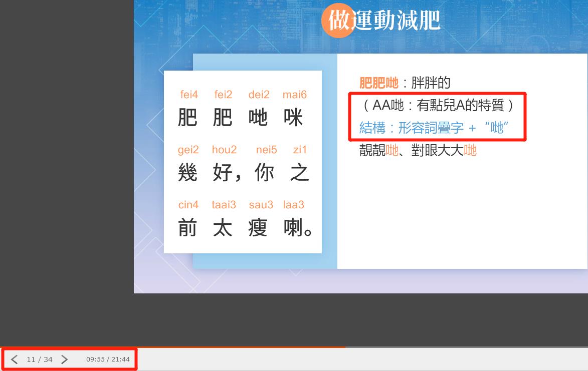This screenshot has height=371, width=588.
Task: Select the orange 肥肥哋 heading text
Action: coord(379,83)
